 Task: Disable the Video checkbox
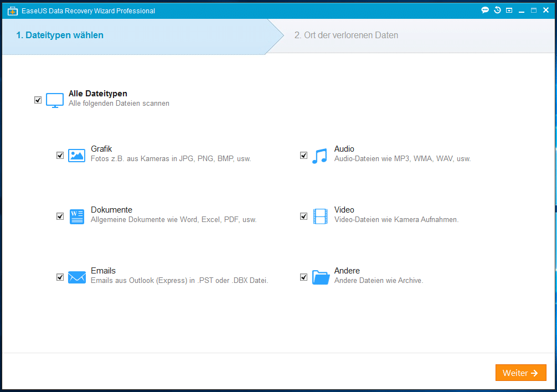coord(304,216)
